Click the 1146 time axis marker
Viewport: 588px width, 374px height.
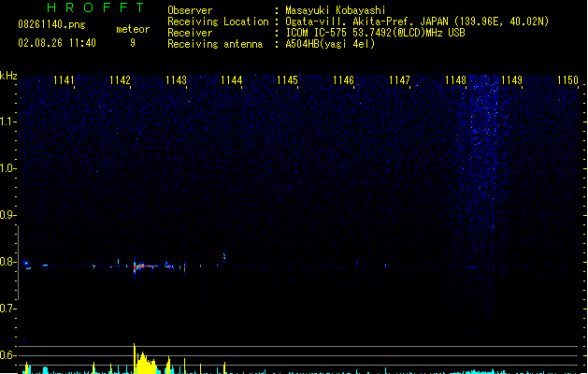(343, 80)
